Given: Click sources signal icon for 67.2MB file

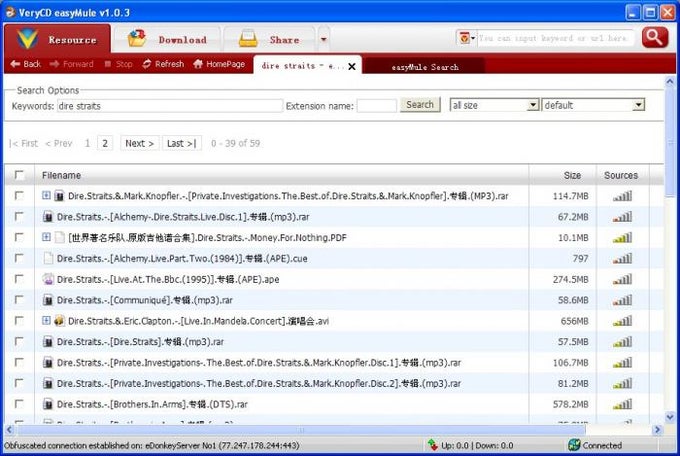Looking at the screenshot, I should tap(622, 217).
